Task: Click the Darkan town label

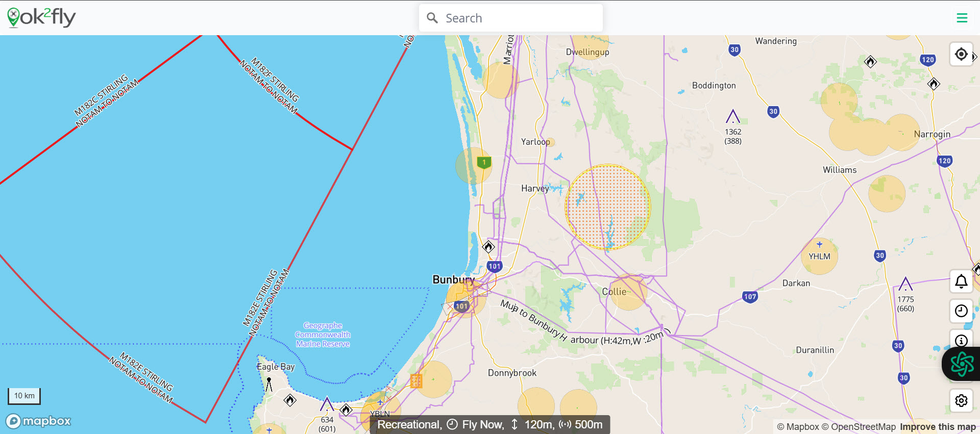Action: [796, 283]
